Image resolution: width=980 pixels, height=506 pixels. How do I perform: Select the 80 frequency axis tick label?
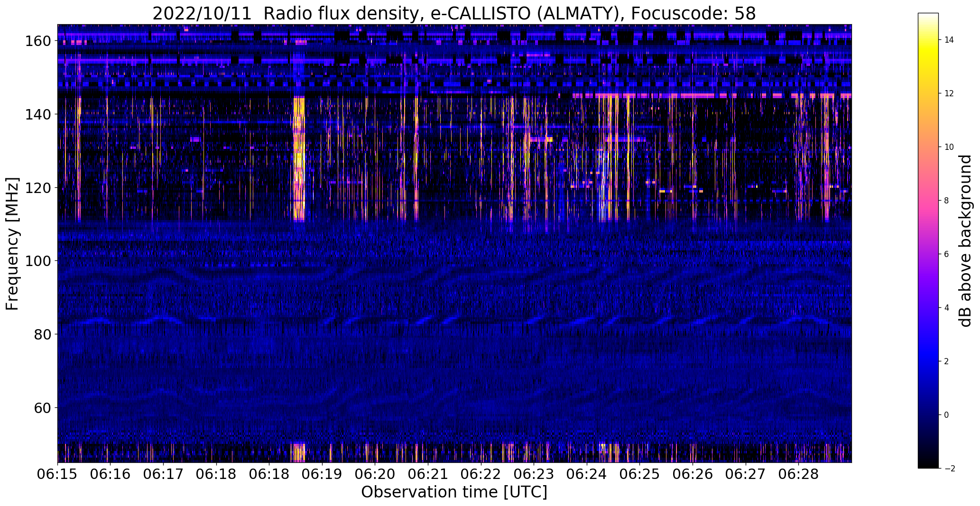pos(42,334)
